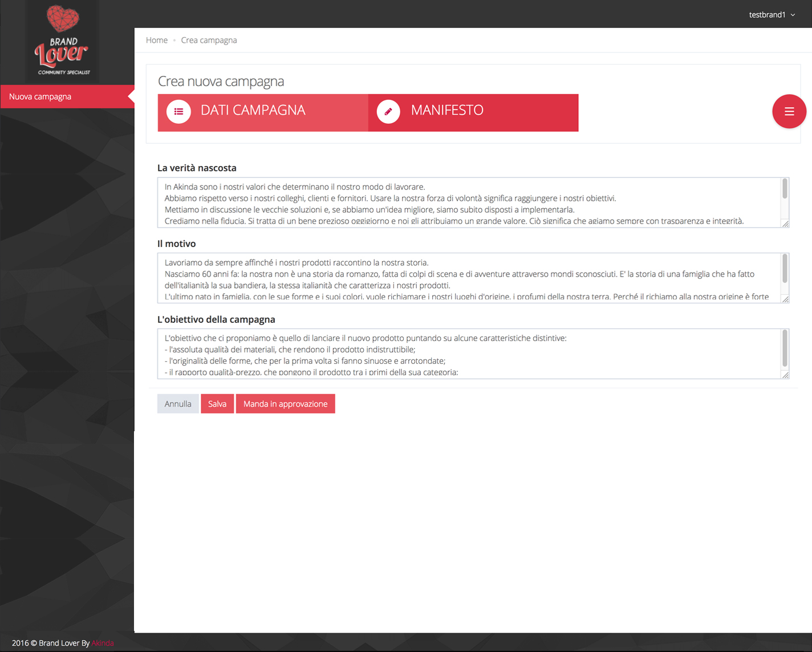The image size is (812, 652).
Task: Open the Akinda link in footer
Action: tap(103, 643)
